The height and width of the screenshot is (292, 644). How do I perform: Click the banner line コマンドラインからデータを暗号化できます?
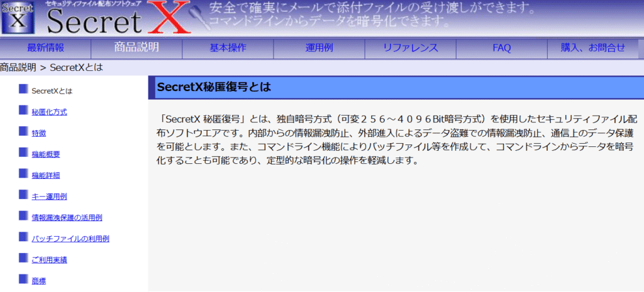pyautogui.click(x=328, y=21)
